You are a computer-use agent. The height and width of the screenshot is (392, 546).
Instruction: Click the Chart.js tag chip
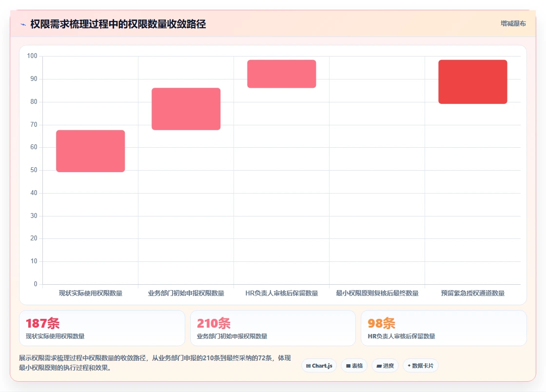pos(319,366)
